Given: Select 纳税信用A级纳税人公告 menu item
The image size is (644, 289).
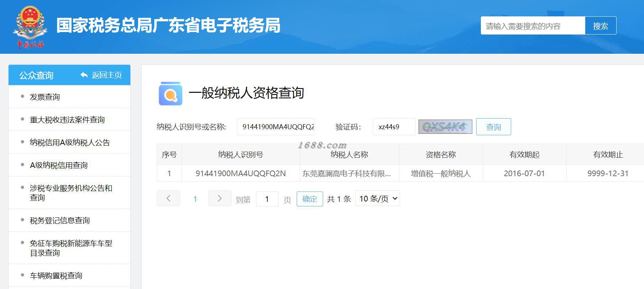Looking at the screenshot, I should point(70,142).
